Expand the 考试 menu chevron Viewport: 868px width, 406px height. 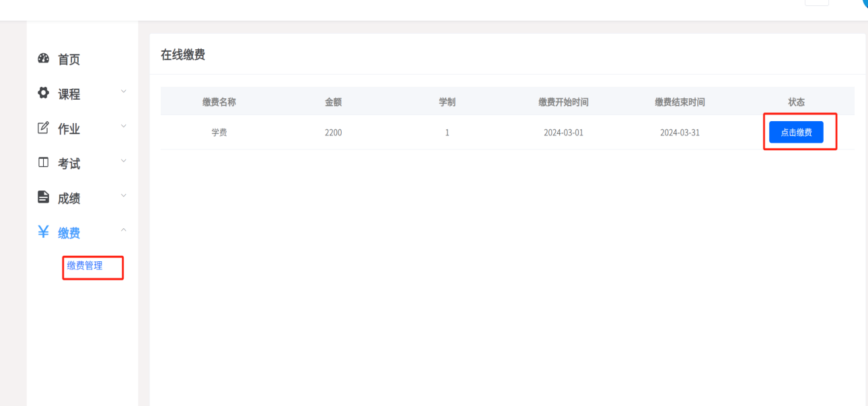point(123,161)
